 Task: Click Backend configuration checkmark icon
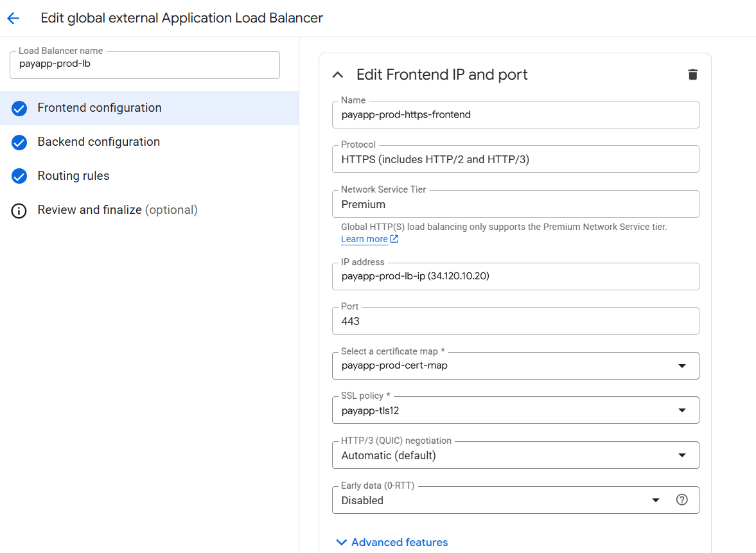pos(19,142)
